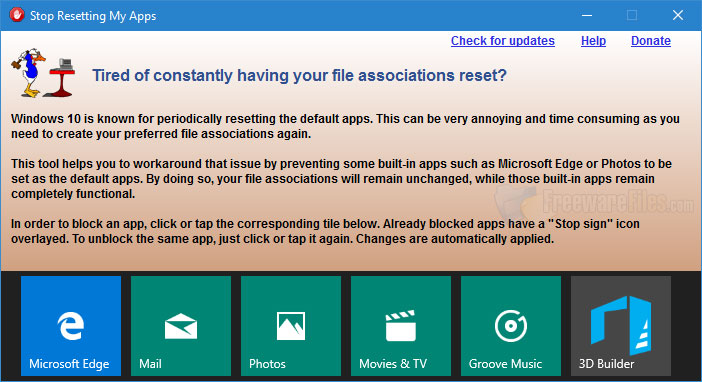This screenshot has height=382, width=702.
Task: Open the Help link
Action: (593, 41)
